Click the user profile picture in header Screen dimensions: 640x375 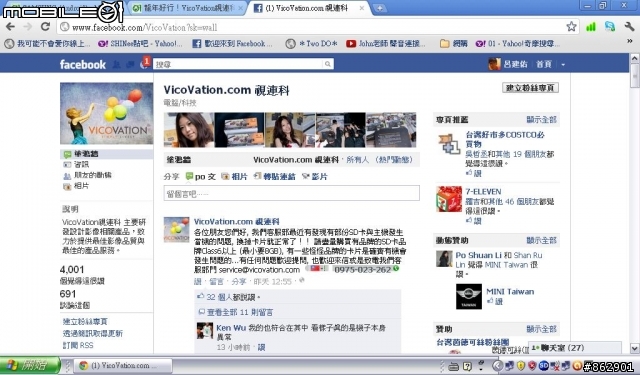[x=494, y=64]
